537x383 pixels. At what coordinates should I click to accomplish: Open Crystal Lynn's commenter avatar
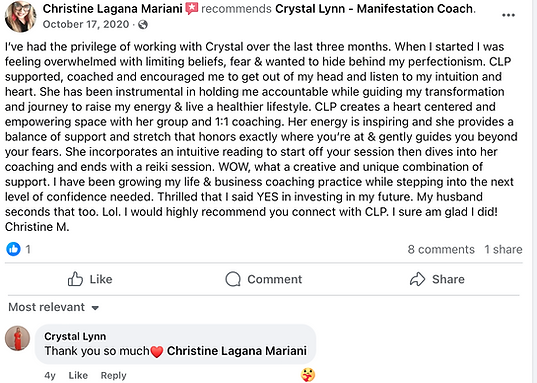tap(17, 338)
